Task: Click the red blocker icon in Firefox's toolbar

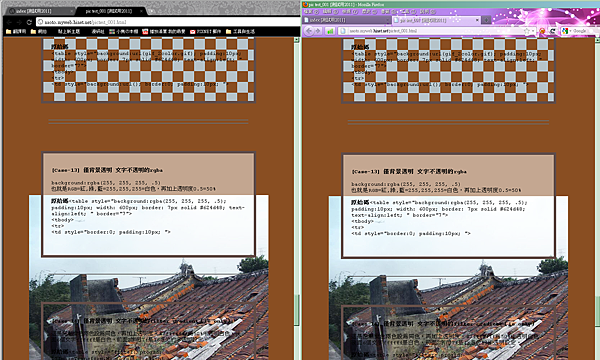Action: tap(542, 31)
